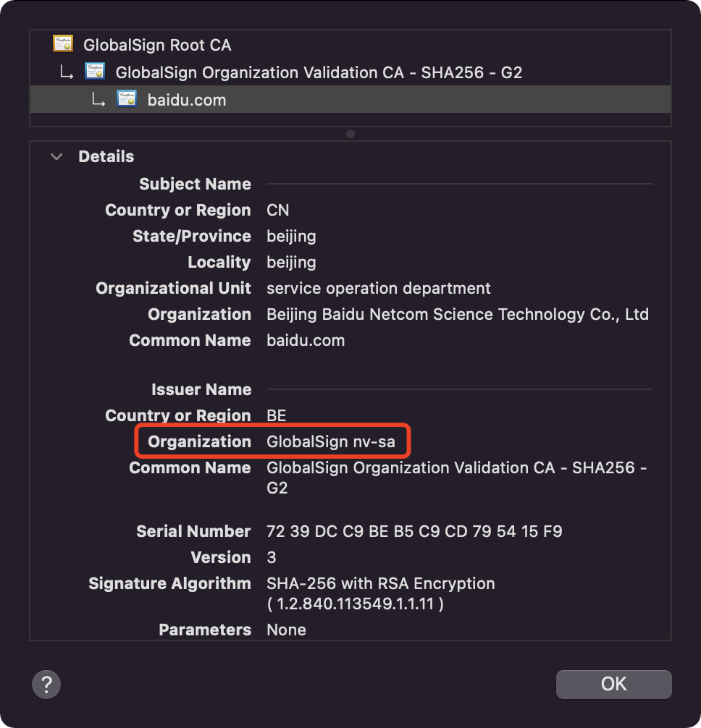Click the baidu.com certificate icon
701x728 pixels.
[127, 99]
